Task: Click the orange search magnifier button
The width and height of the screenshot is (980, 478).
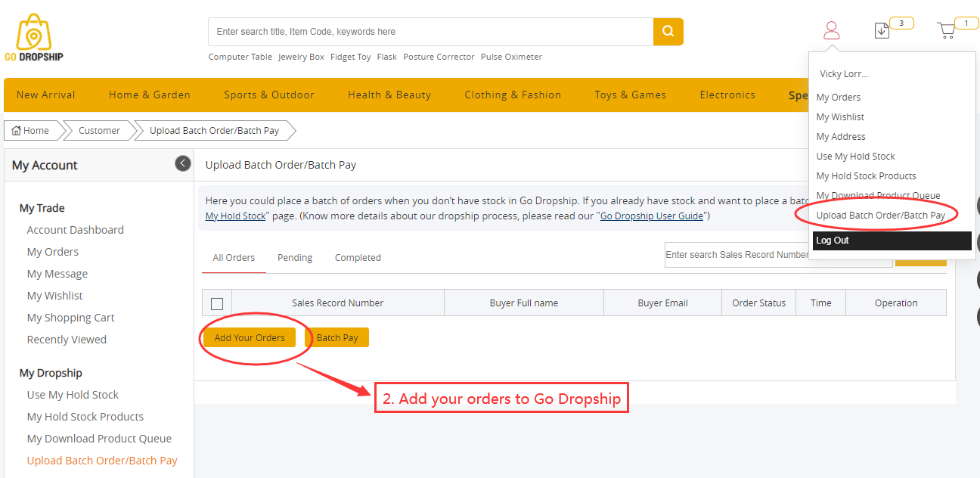Action: (668, 32)
